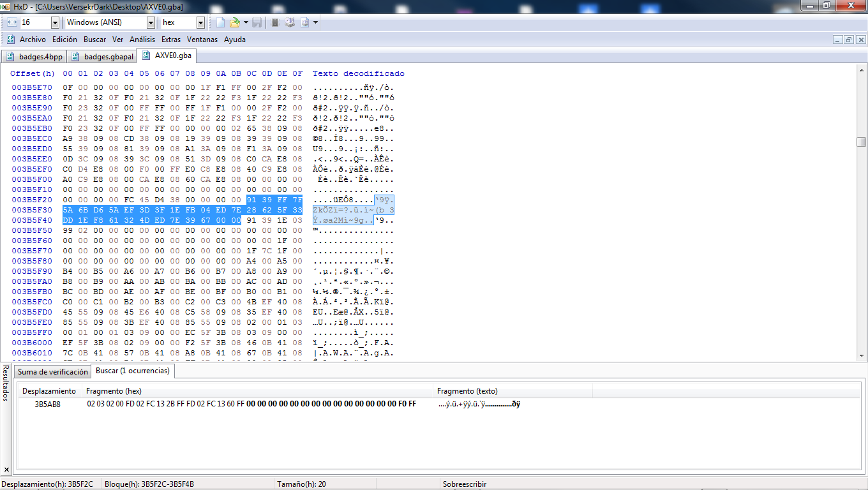Open the Archivo menu
This screenshot has height=490, width=868.
click(33, 40)
